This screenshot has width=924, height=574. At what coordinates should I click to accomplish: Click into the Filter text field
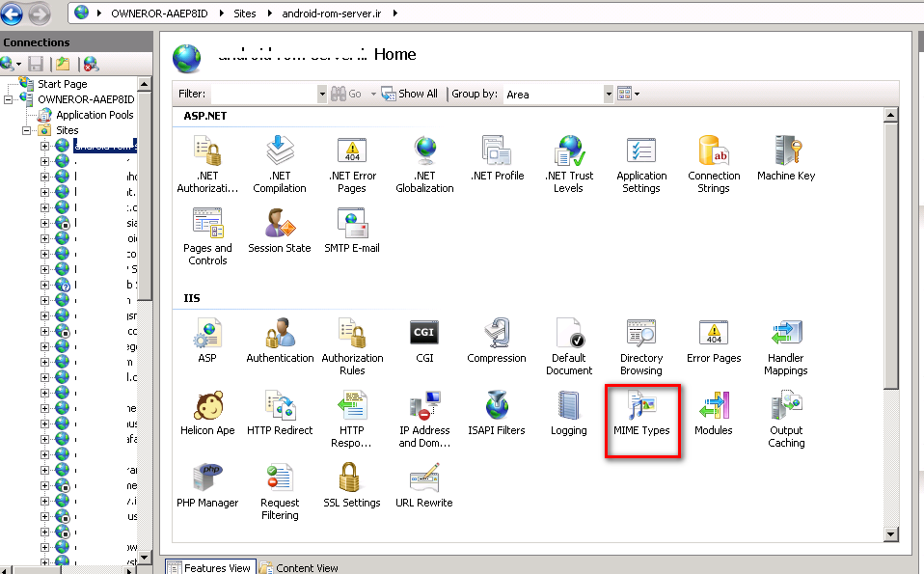coord(263,95)
